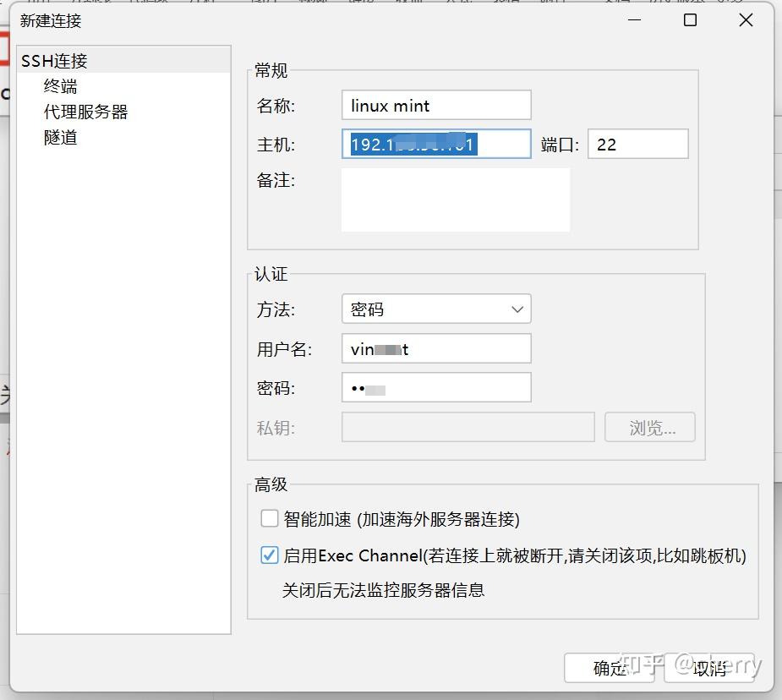The width and height of the screenshot is (782, 700).
Task: Open the 方法 authentication dropdown
Action: click(x=435, y=309)
